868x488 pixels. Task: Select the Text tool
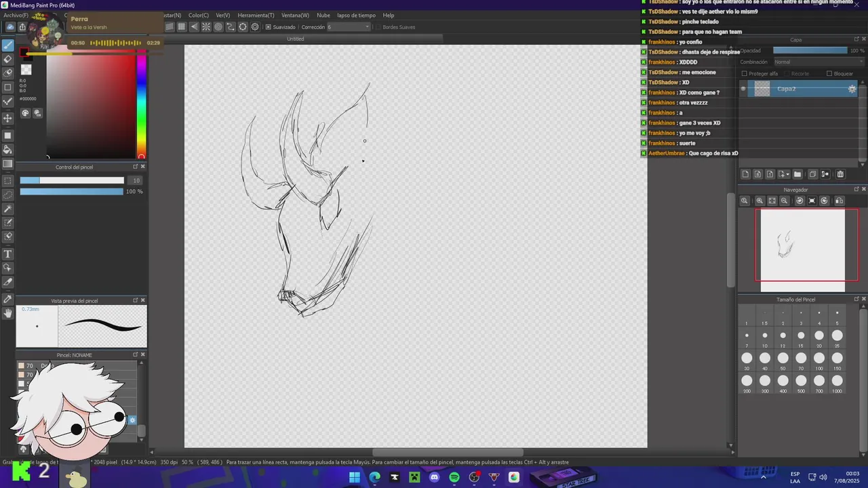[8, 254]
